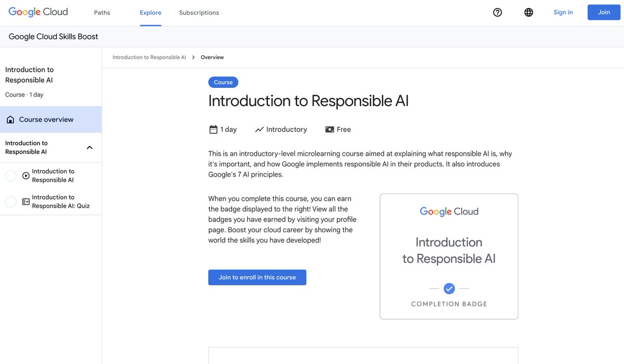Viewport: 624px width, 364px height.
Task: Open the language globe icon
Action: 529,12
